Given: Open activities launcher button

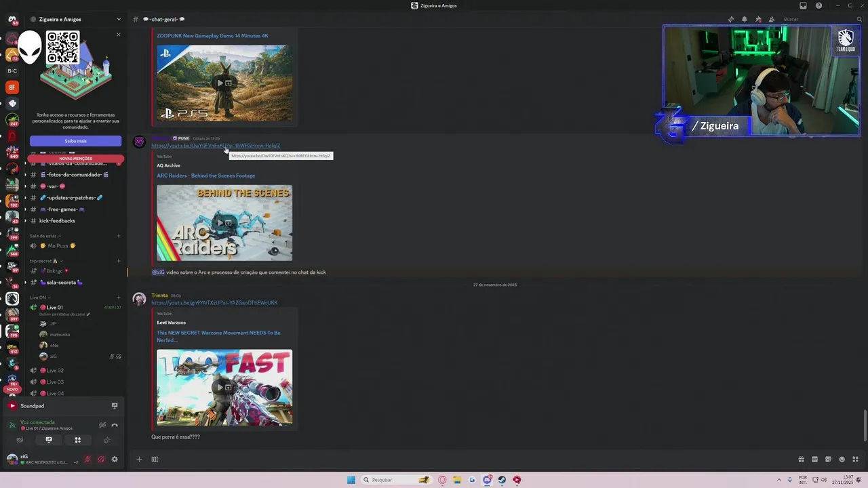Looking at the screenshot, I should coord(78,440).
